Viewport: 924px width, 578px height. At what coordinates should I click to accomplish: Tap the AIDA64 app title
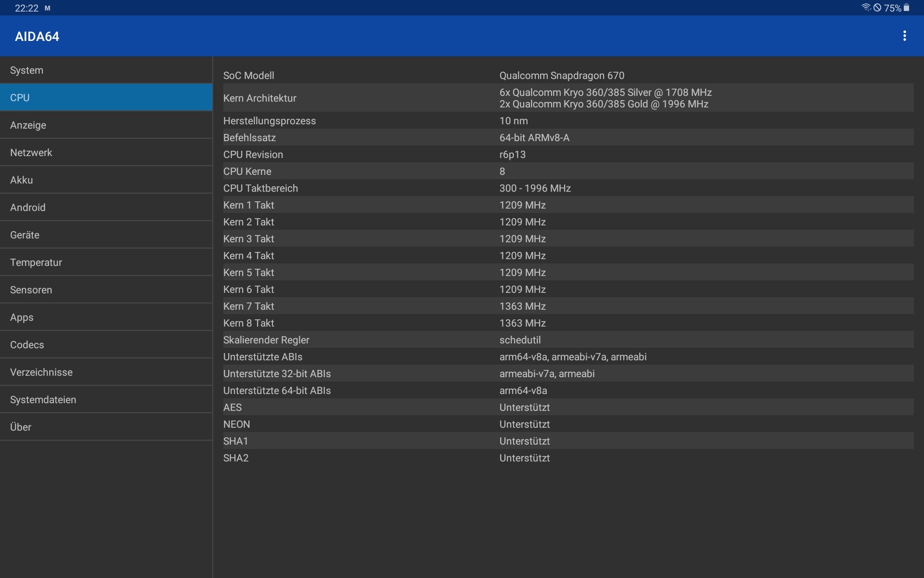[x=37, y=37]
